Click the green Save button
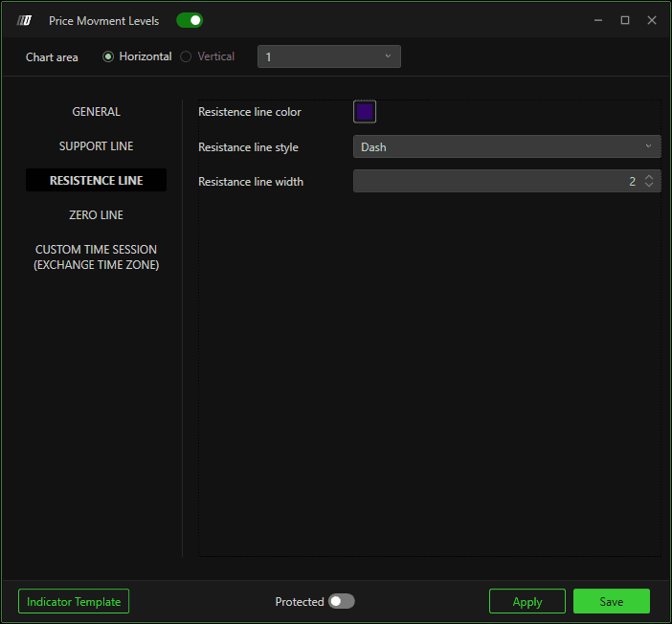The width and height of the screenshot is (672, 624). (x=612, y=601)
